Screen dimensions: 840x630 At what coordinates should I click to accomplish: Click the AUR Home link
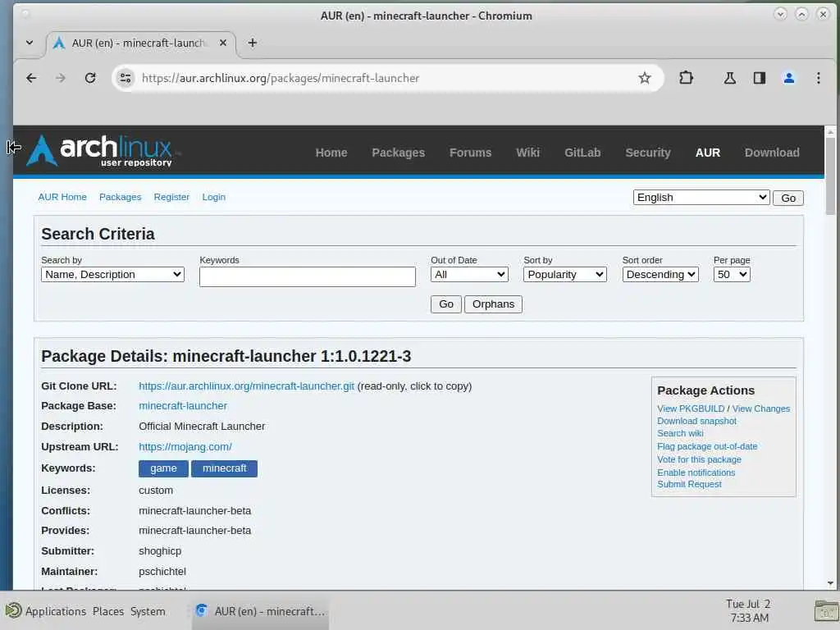pos(62,197)
